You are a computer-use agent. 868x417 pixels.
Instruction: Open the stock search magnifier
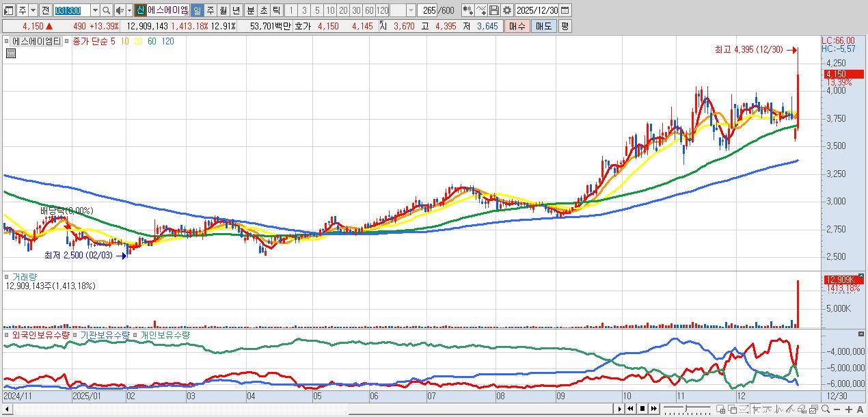107,10
